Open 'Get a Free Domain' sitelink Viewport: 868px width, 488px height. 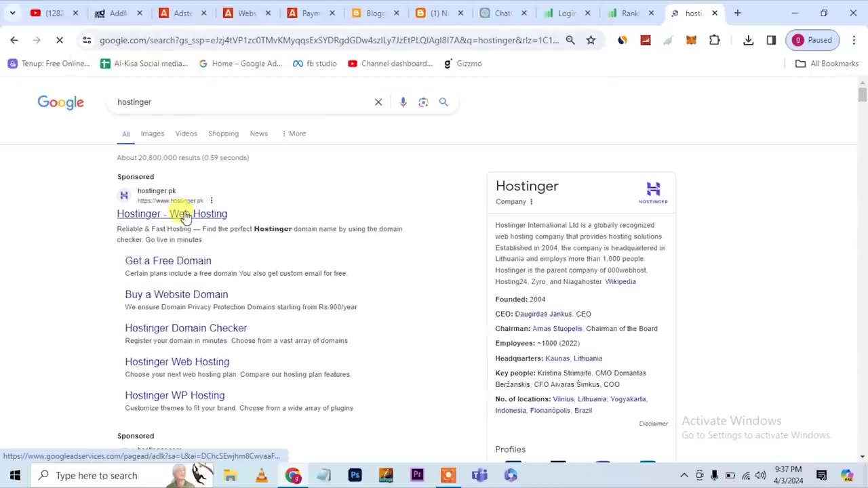click(x=168, y=261)
